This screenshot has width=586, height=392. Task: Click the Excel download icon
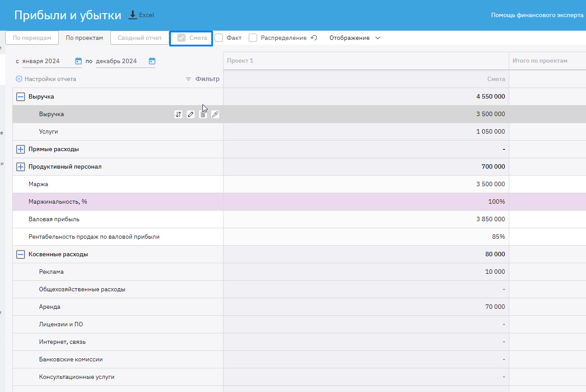pos(133,15)
